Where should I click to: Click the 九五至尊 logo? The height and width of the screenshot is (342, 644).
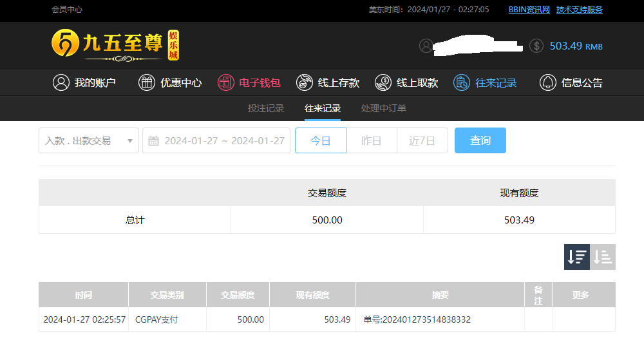(x=115, y=45)
